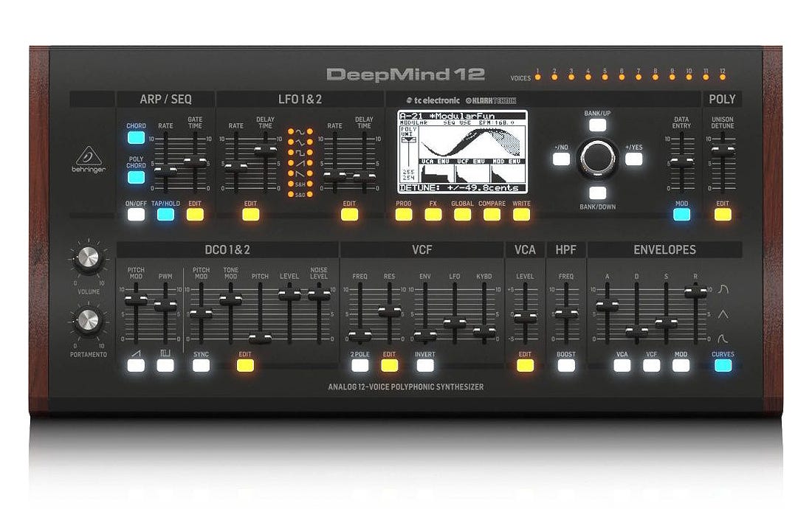
Task: Click the tc electronic logo above the display
Action: click(436, 99)
